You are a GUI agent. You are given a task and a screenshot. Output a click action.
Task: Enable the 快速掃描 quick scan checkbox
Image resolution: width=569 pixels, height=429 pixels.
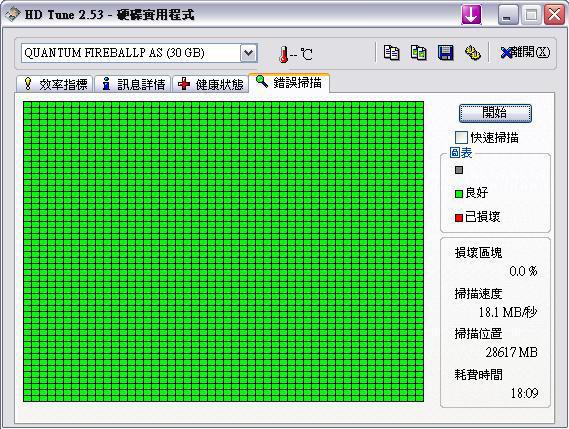[461, 138]
